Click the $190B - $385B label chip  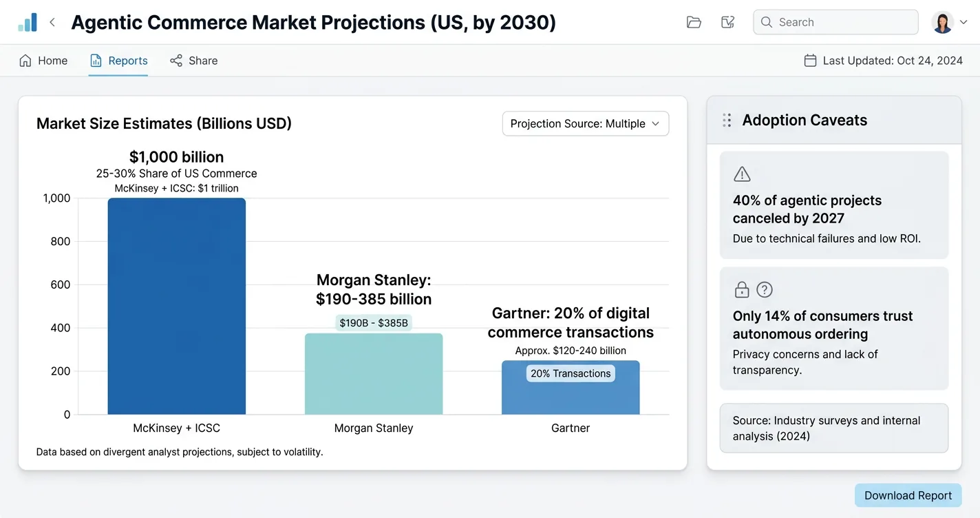(374, 322)
